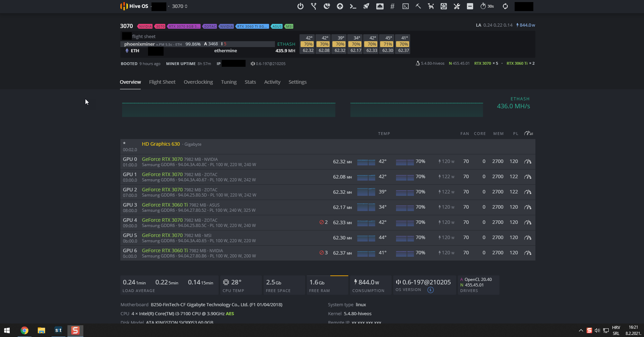Viewport: 644px width, 337px height.
Task: Click the watchdog dog icon
Action: pos(431,6)
